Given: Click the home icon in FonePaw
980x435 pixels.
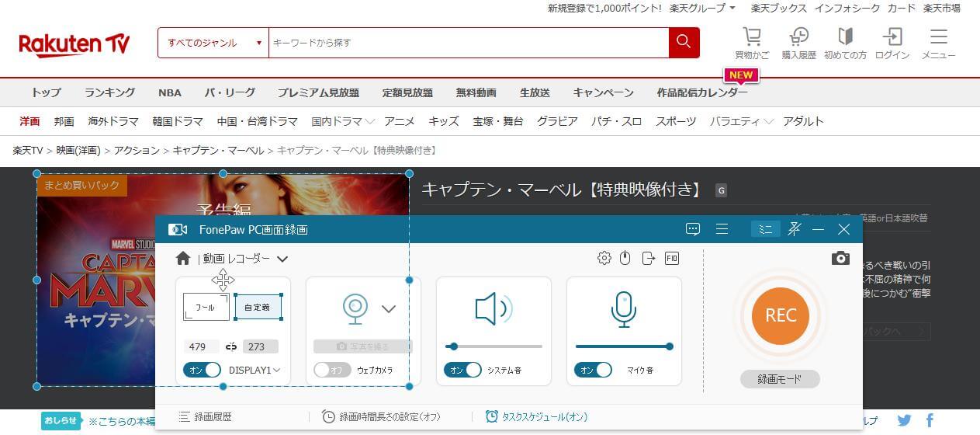Looking at the screenshot, I should pos(183,258).
